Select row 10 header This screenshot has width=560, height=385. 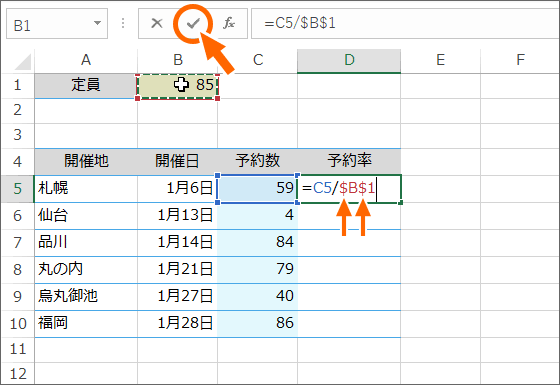(x=18, y=324)
